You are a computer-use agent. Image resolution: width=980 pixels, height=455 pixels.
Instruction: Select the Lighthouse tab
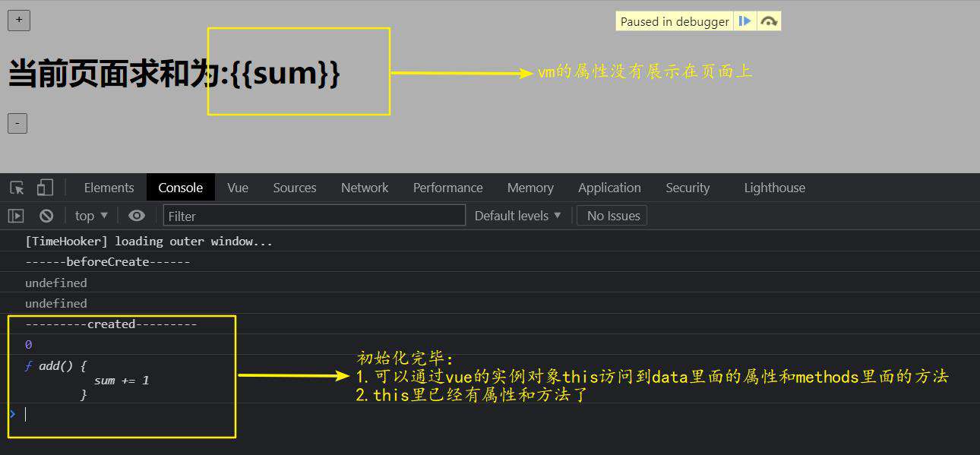click(x=774, y=188)
